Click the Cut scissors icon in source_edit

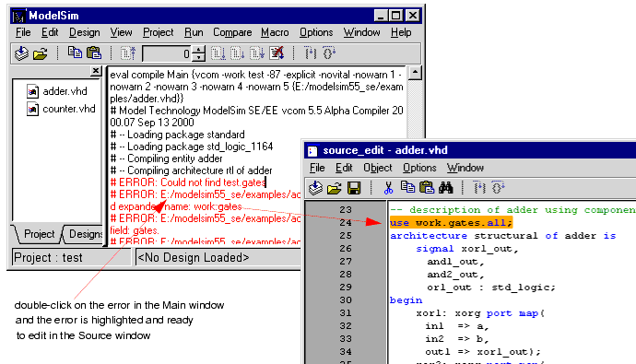(388, 188)
